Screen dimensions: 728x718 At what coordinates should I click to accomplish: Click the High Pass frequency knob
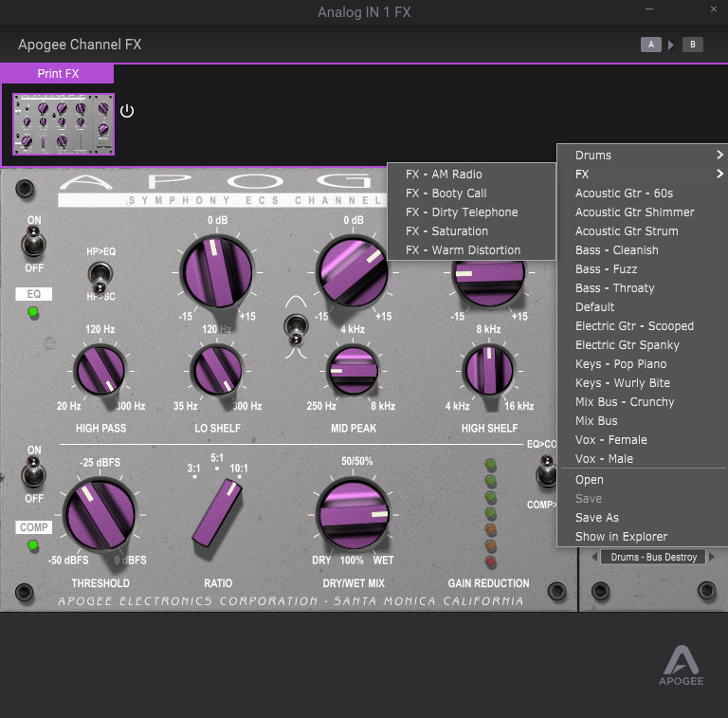[x=100, y=370]
